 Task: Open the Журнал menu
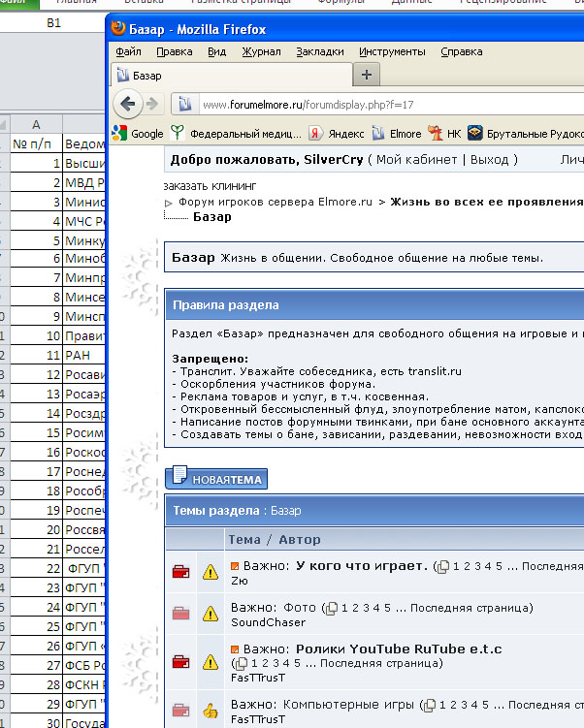point(261,51)
